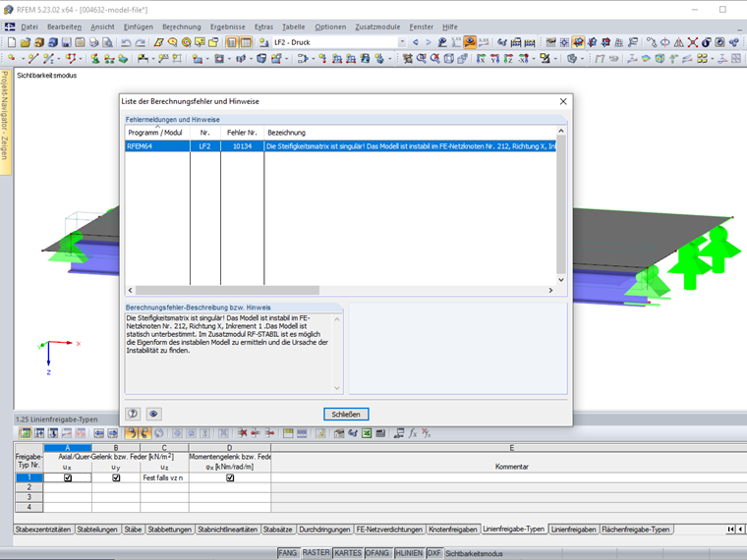Go to previous load case arrow
The image size is (747, 560).
click(416, 42)
